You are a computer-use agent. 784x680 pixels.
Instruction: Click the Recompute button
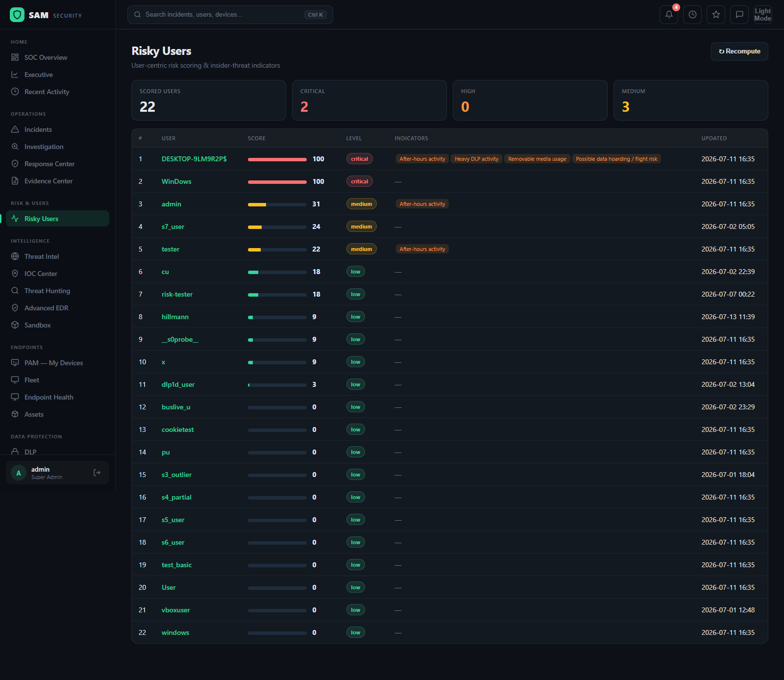[x=739, y=51]
